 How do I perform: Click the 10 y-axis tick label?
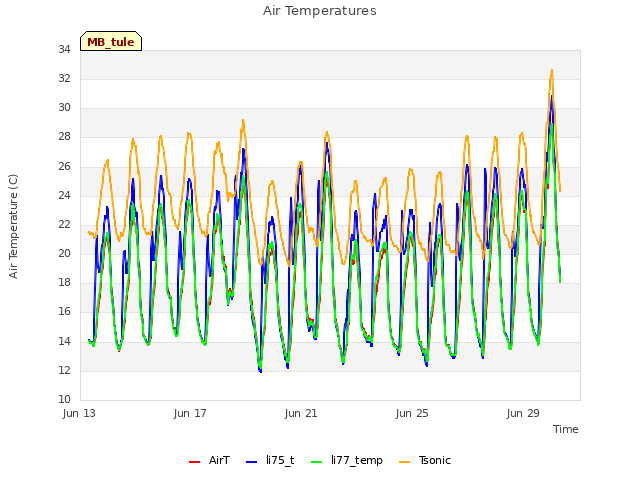[x=64, y=400]
